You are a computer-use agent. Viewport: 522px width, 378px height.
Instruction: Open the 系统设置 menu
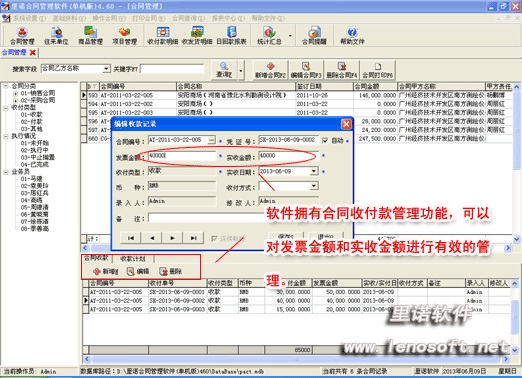(29, 18)
